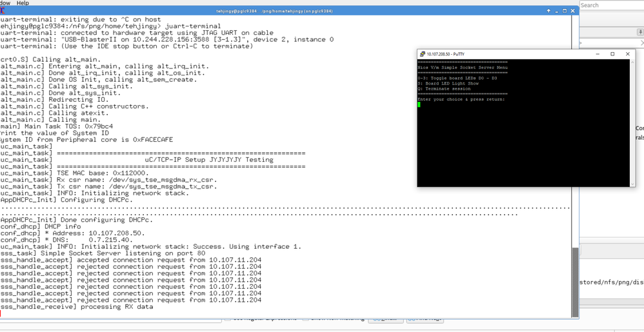Click 'Calling alt_sys_init.' line
This screenshot has width=644, height=332.
[x=66, y=86]
